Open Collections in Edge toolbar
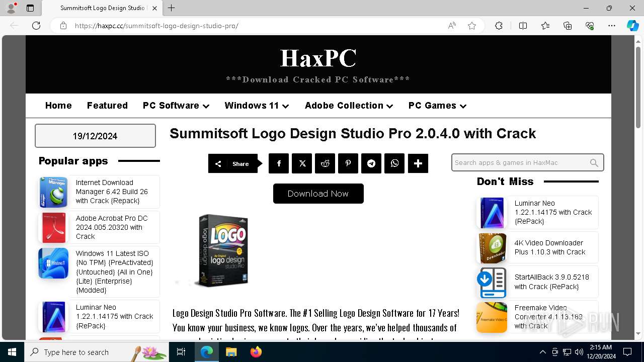644x362 pixels. pos(568,26)
